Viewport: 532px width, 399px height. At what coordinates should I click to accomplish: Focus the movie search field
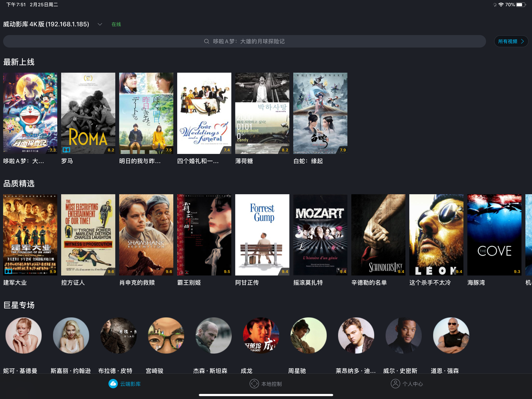(x=244, y=41)
